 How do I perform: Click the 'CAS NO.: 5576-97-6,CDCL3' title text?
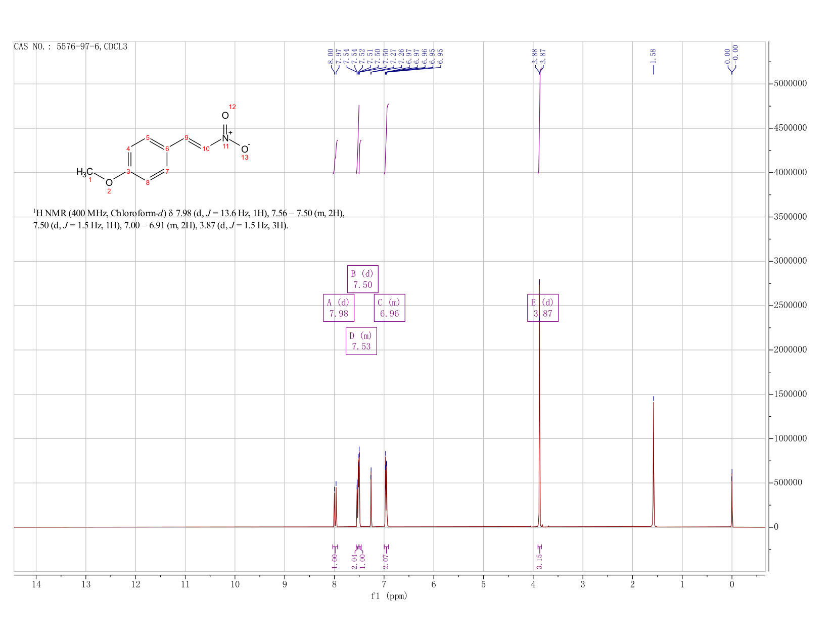click(x=71, y=47)
